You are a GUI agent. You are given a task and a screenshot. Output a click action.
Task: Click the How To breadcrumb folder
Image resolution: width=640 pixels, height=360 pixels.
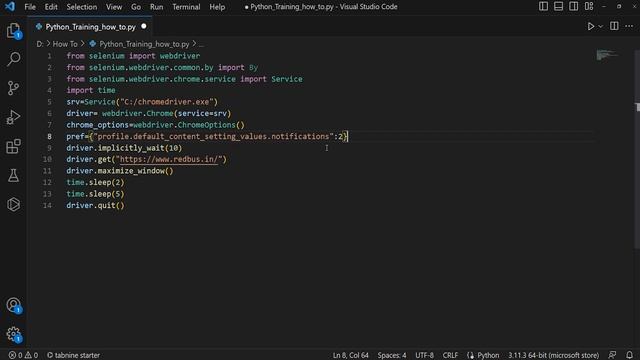click(x=65, y=44)
